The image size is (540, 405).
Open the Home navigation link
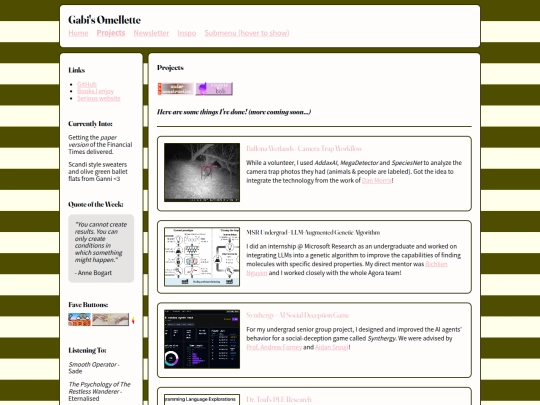(78, 33)
